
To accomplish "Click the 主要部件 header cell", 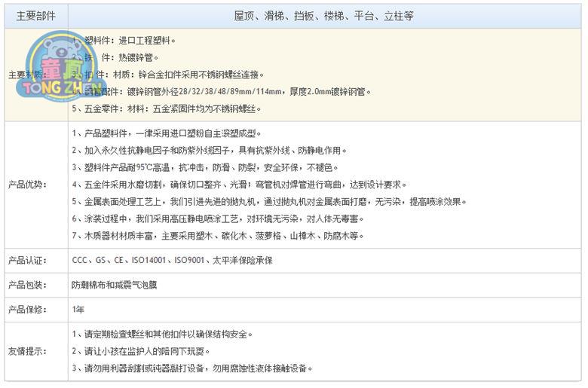I will point(35,16).
